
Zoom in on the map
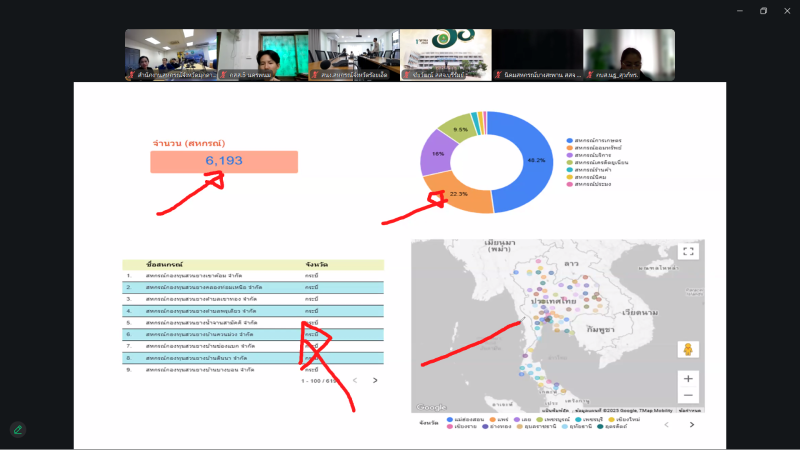point(687,379)
